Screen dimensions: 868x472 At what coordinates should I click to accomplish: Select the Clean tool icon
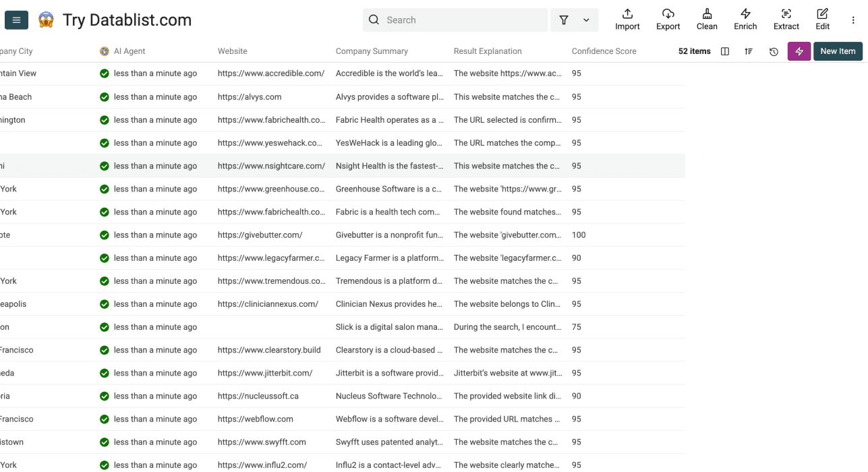point(707,19)
